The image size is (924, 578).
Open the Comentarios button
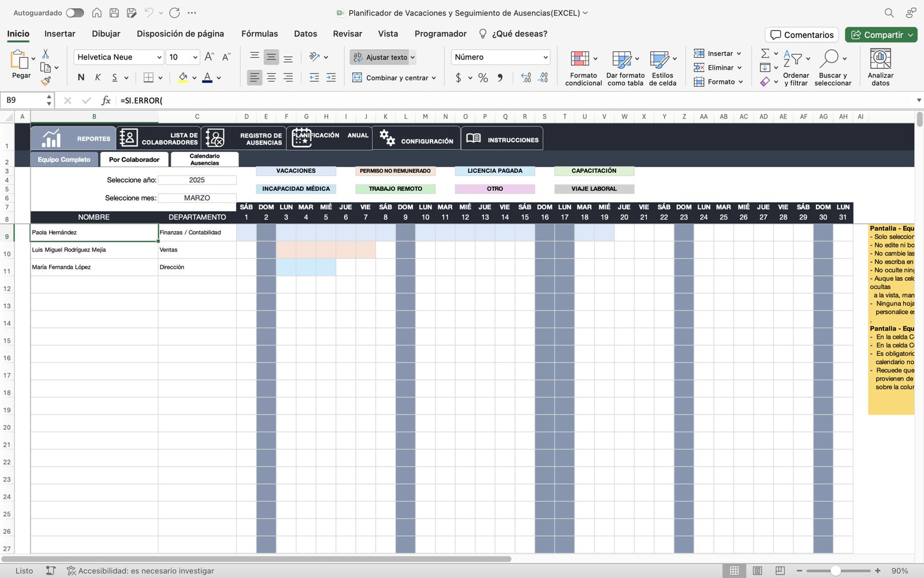pos(802,35)
